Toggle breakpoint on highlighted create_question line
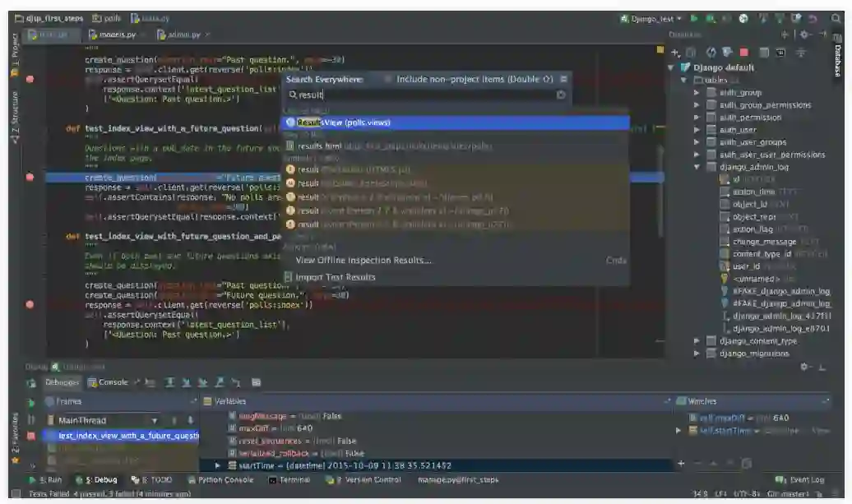This screenshot has height=504, width=852. pos(30,177)
